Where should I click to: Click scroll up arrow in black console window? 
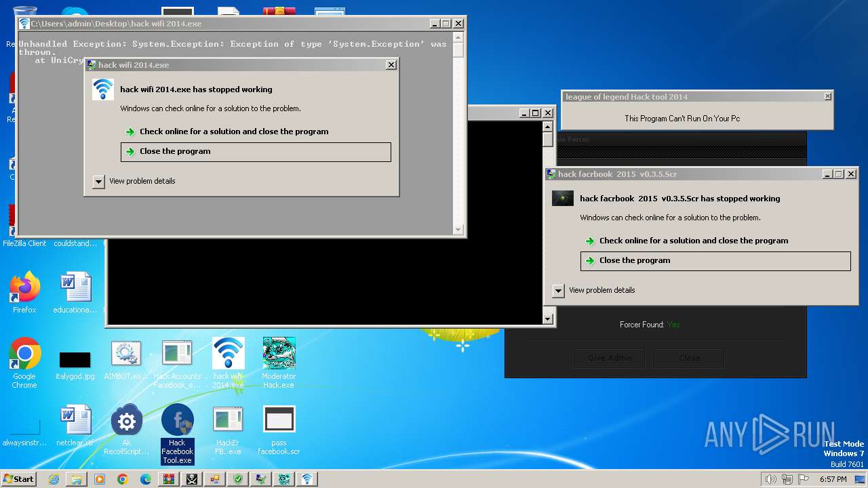tap(548, 127)
